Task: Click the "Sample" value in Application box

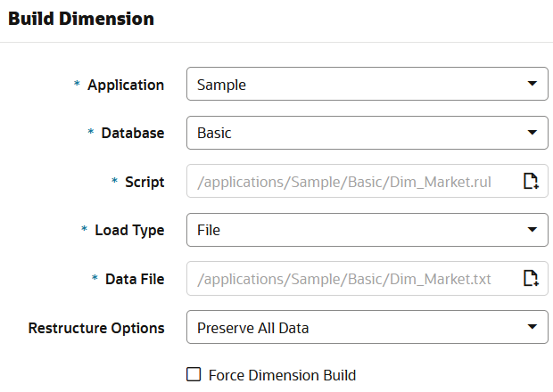Action: (x=221, y=86)
